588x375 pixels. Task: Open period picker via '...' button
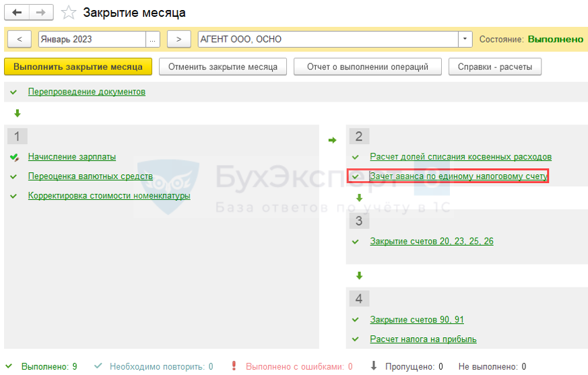pos(153,39)
